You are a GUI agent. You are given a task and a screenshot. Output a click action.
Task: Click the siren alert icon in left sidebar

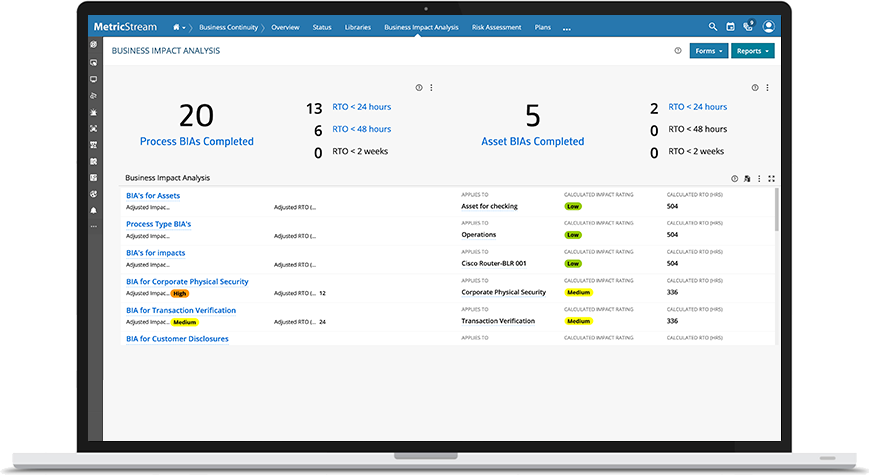point(94,112)
